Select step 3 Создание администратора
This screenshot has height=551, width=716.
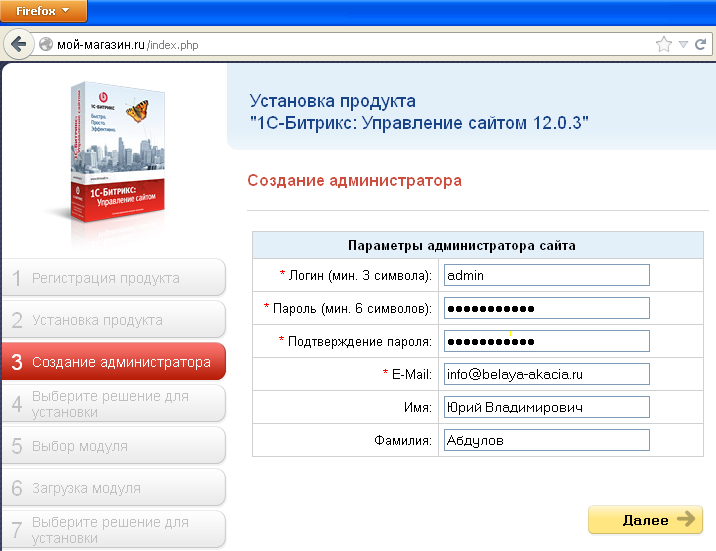tap(114, 362)
